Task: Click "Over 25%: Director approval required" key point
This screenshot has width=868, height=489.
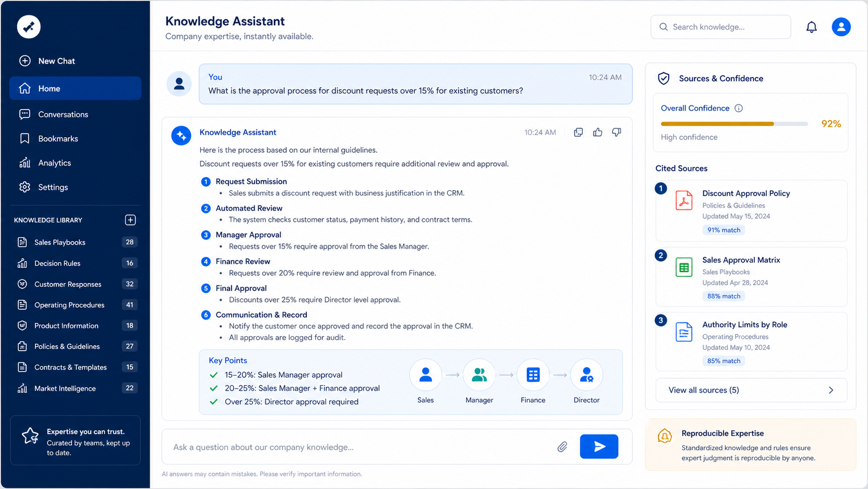Action: coord(292,402)
